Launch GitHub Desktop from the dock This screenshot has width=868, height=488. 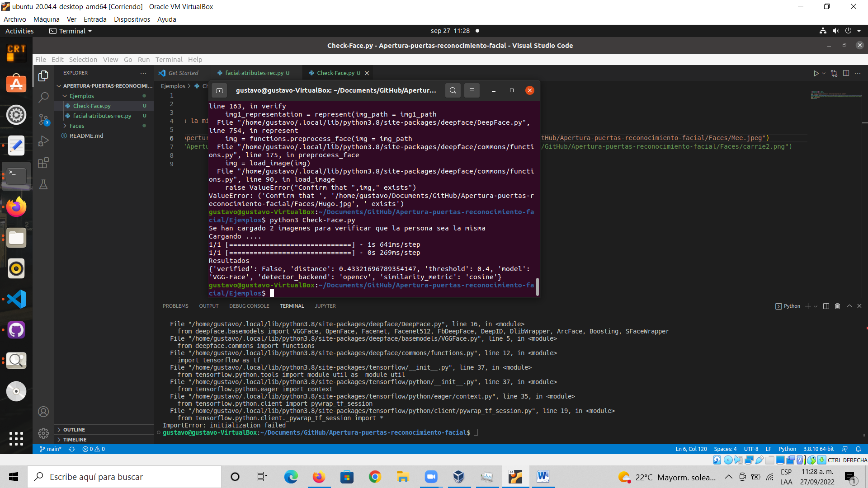click(16, 330)
